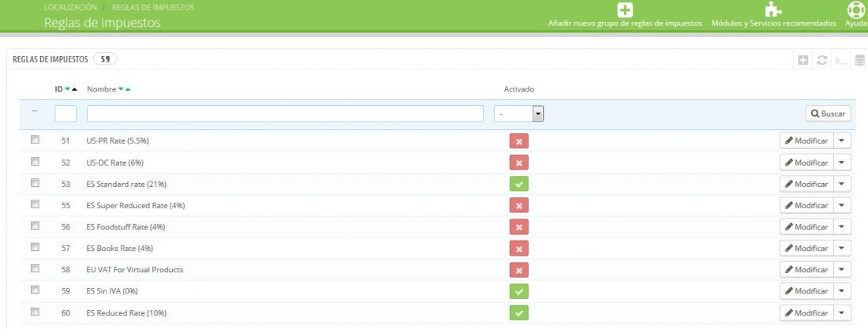Enable US-PR Rate (5.5%) status icon
Viewport: 868px width, 329px height.
pyautogui.click(x=518, y=140)
